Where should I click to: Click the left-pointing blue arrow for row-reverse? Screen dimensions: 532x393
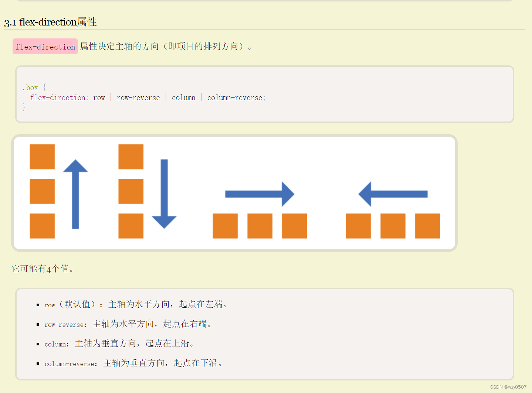pos(392,193)
